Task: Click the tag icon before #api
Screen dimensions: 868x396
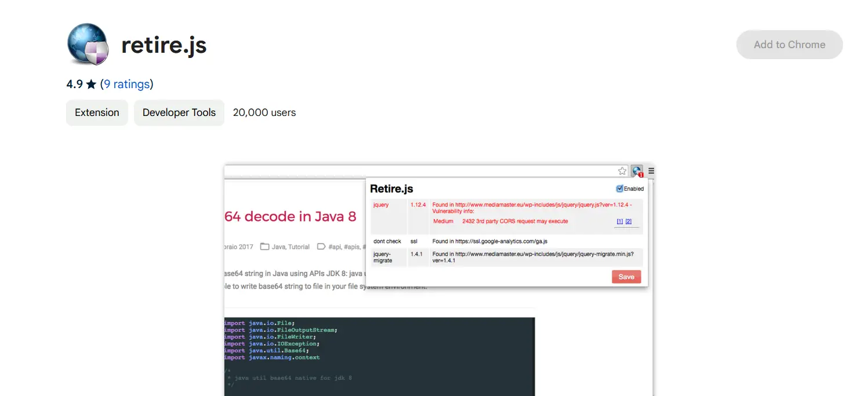Action: click(321, 246)
